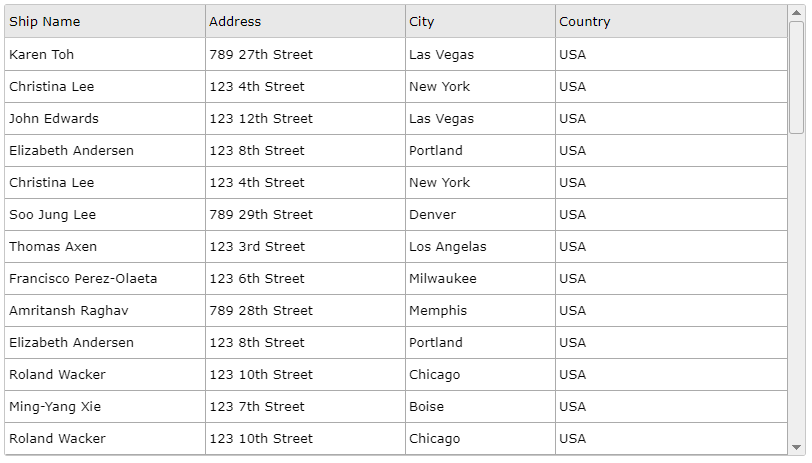Sort by the Address column header

point(306,21)
